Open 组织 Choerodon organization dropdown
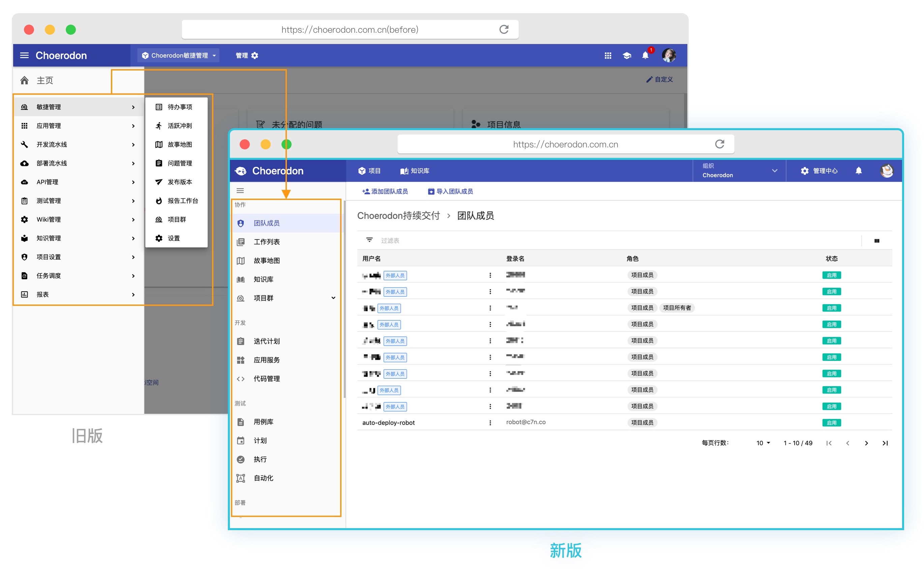Screen dimensions: 924x575 click(x=739, y=171)
